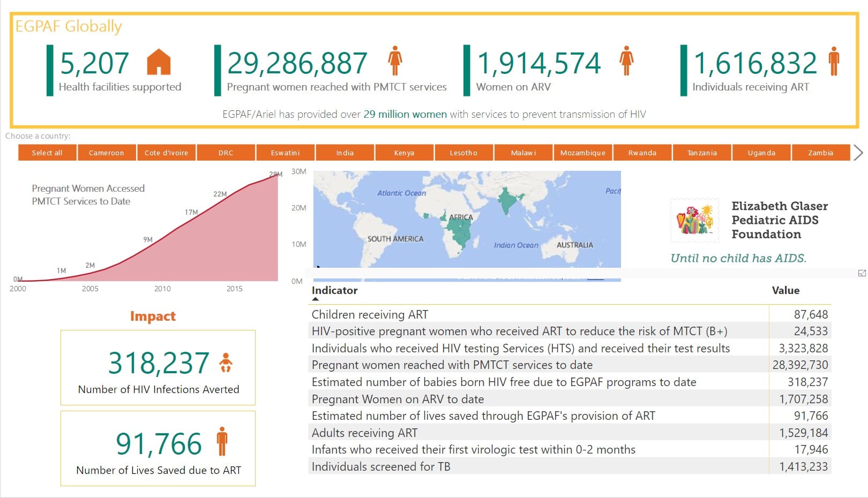
Task: Open focus mode icon above the Value column
Action: [x=862, y=273]
